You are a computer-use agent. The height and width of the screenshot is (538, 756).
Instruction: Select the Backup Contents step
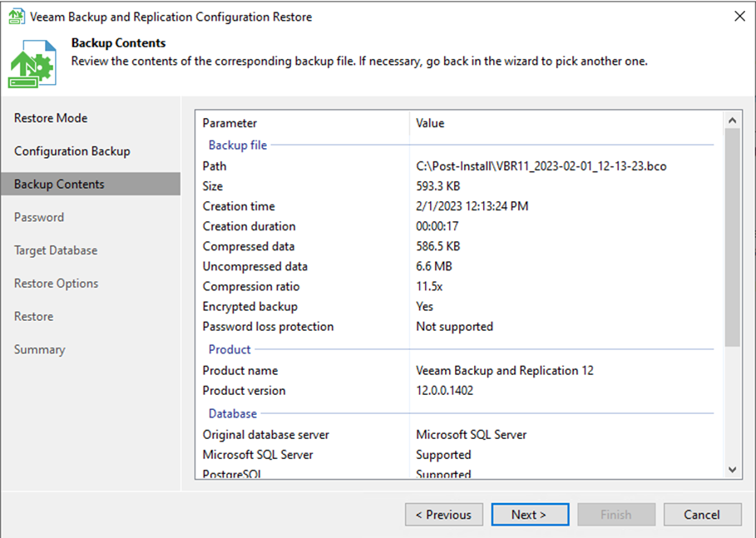pos(91,184)
